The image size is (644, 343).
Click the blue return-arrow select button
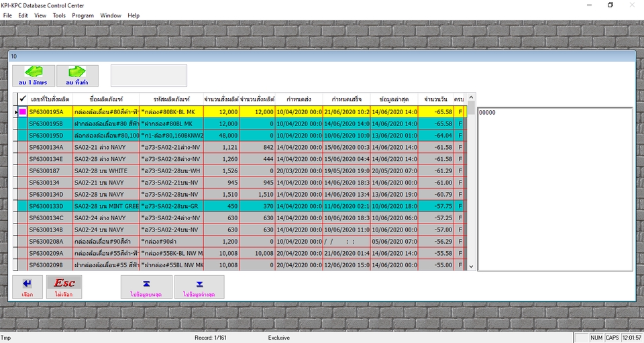pos(28,287)
